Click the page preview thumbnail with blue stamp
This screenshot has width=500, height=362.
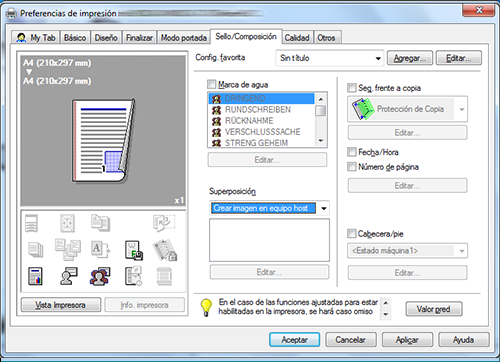coord(103,141)
